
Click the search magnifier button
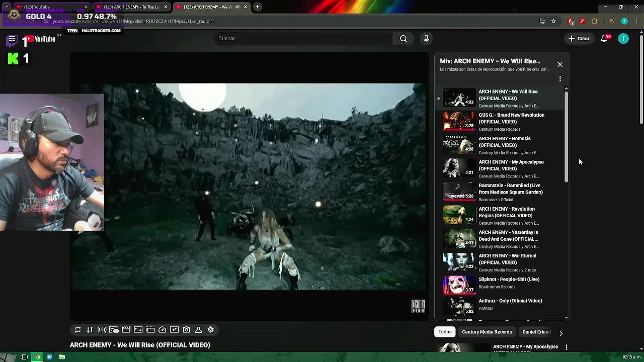click(x=404, y=39)
